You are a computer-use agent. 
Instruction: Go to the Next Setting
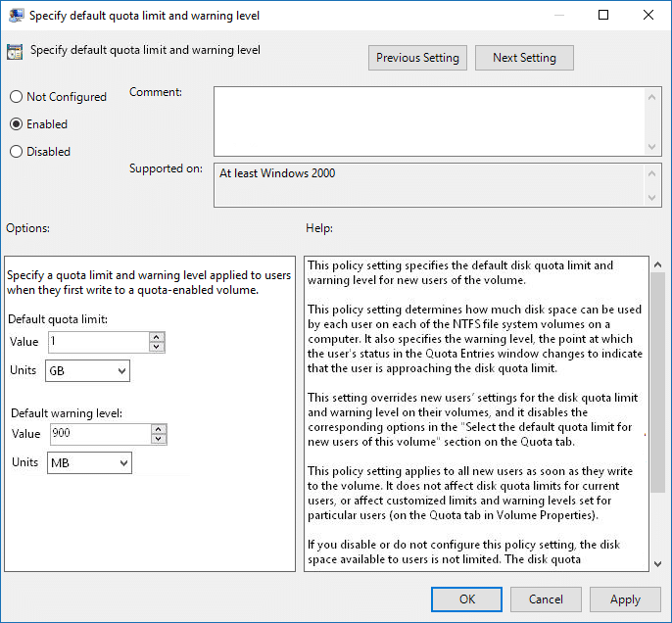pos(524,58)
